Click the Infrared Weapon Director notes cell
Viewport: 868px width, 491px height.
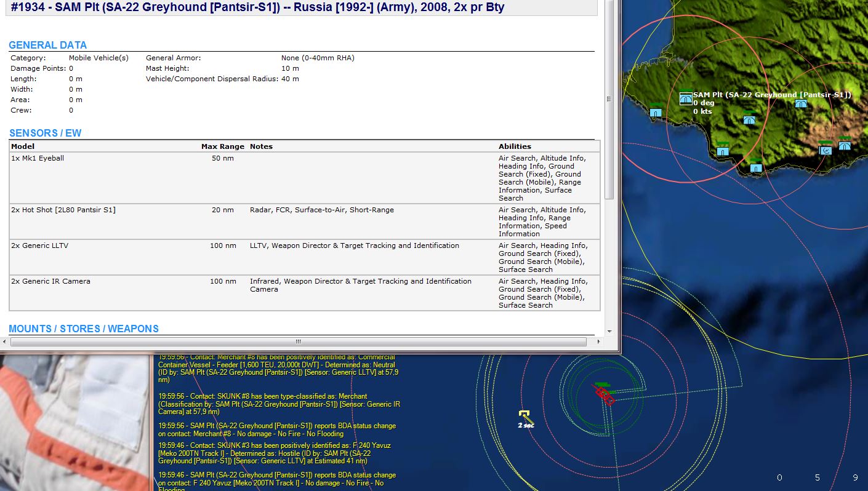[x=361, y=285]
